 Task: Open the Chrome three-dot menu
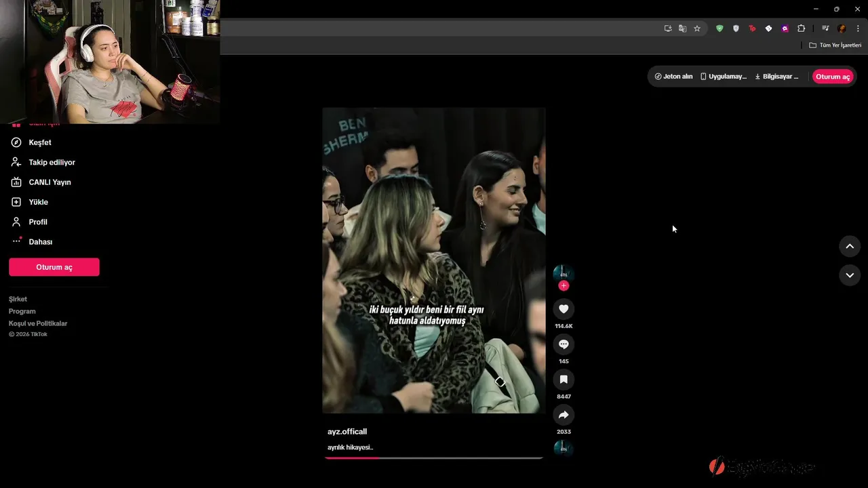click(x=858, y=28)
